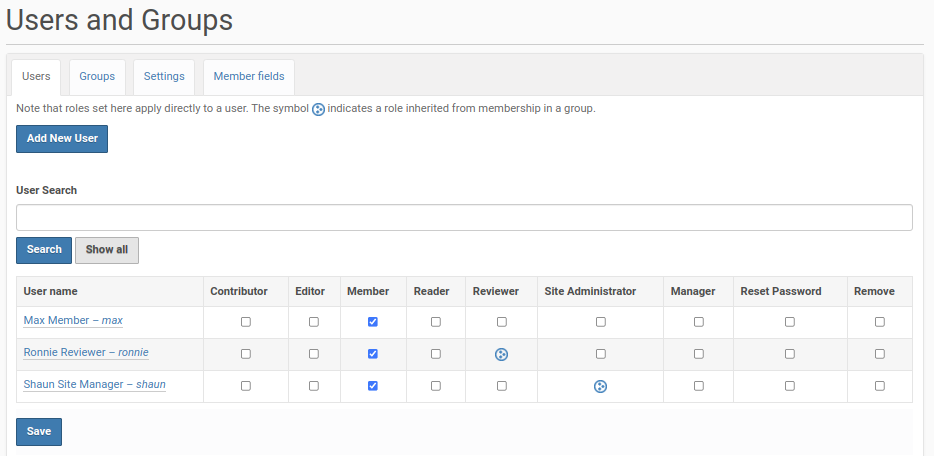
Task: Click the inherited Reviewer role icon for Ronnie
Action: [x=501, y=354]
